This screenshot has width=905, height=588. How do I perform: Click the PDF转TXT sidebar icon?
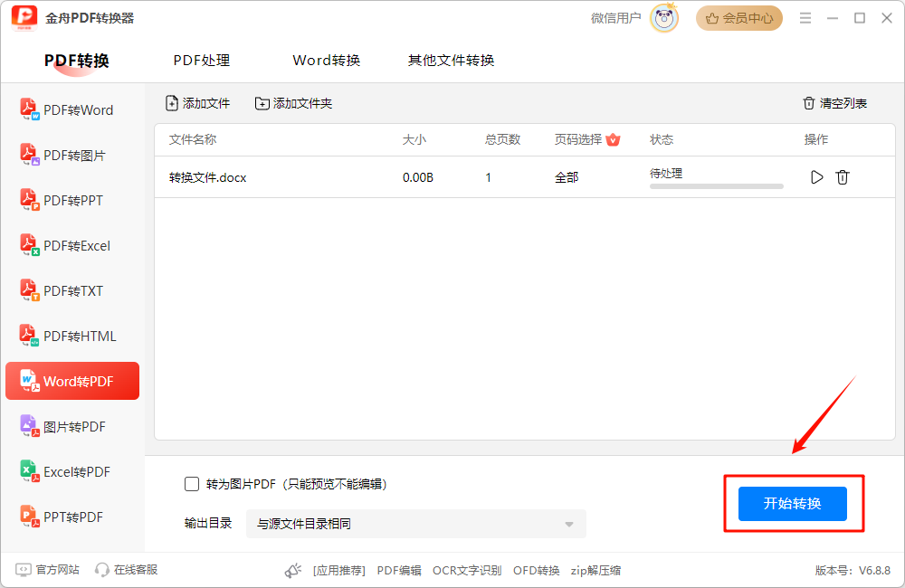(29, 290)
